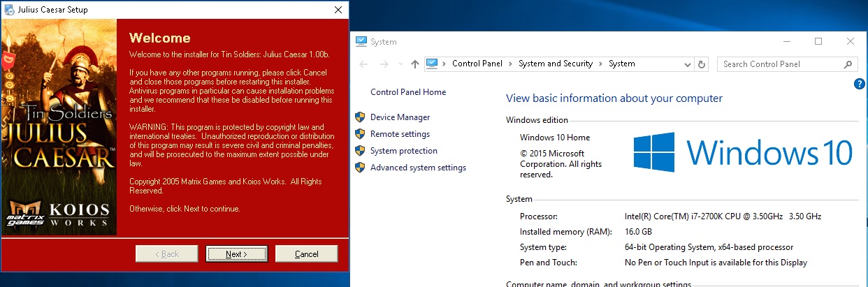868x287 pixels.
Task: Click the Windows 10 logo graphic
Action: click(743, 152)
